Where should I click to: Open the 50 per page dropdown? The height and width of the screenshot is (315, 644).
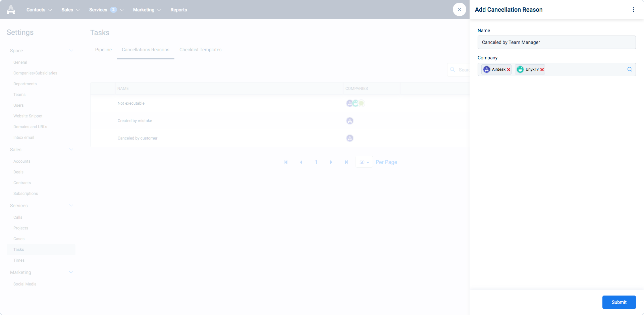tap(364, 162)
